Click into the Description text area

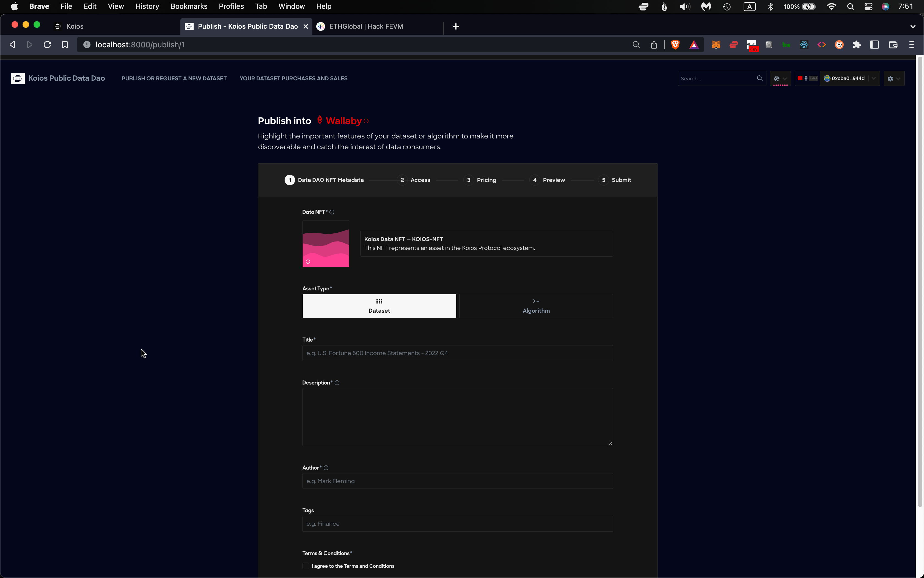[458, 417]
